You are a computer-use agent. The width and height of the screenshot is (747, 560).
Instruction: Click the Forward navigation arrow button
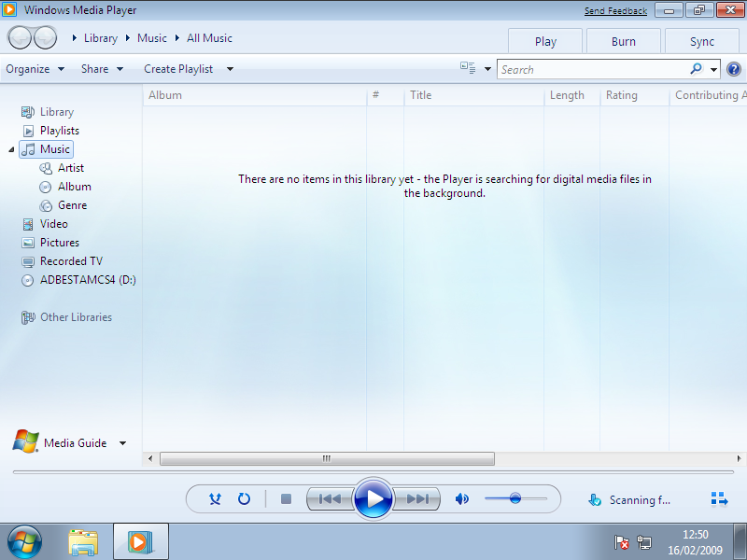pos(45,38)
